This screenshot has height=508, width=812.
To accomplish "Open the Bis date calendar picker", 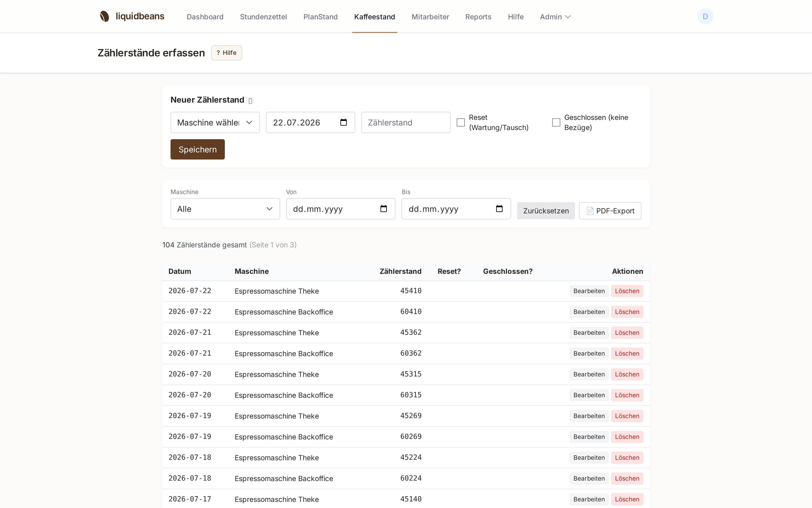I will click(499, 209).
